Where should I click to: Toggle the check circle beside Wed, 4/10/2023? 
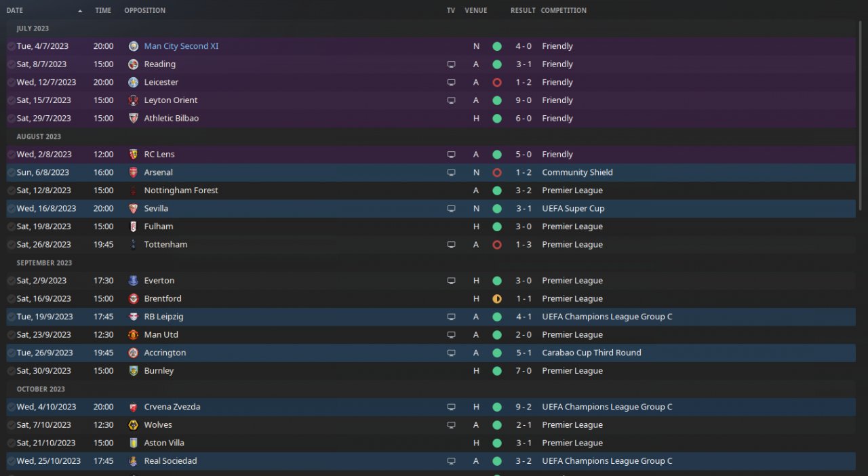[11, 407]
